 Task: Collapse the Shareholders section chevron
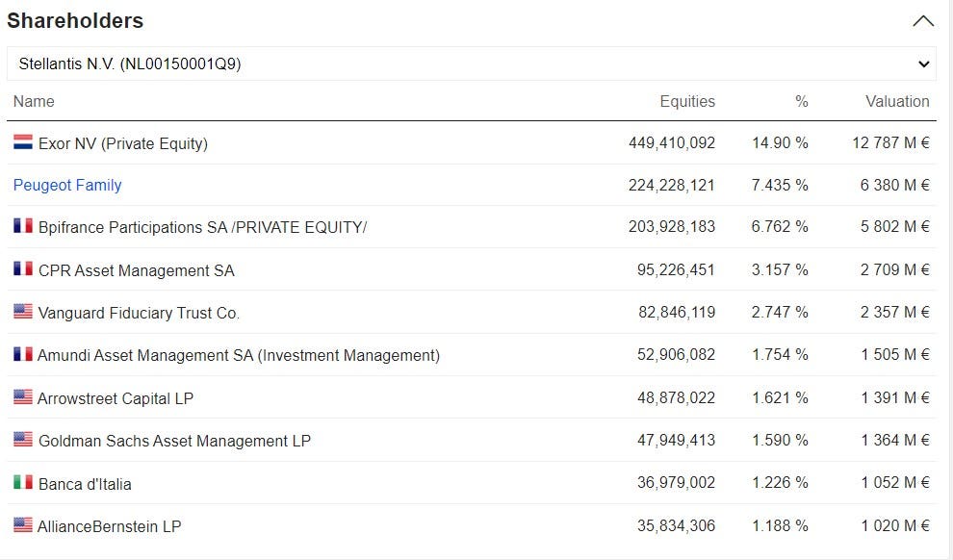click(x=922, y=21)
